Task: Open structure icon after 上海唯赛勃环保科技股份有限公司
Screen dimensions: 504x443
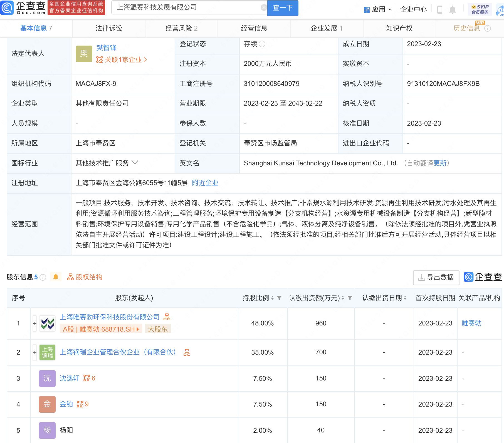Action: pyautogui.click(x=167, y=317)
